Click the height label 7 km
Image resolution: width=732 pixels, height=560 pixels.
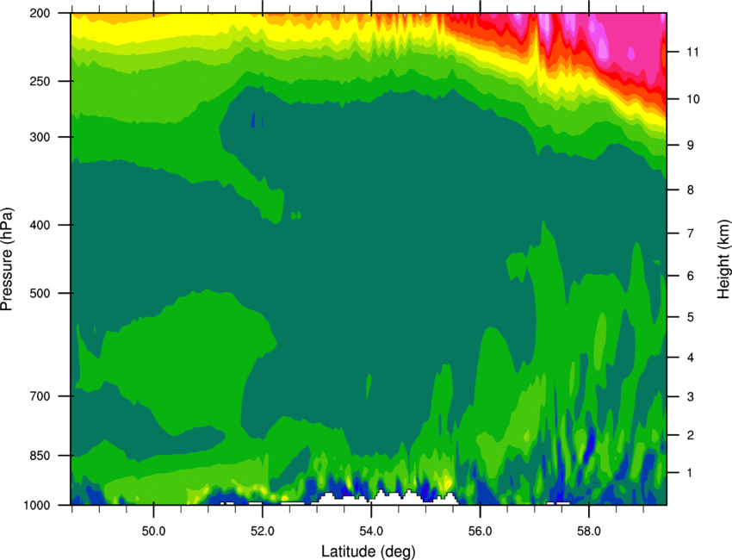pyautogui.click(x=691, y=233)
